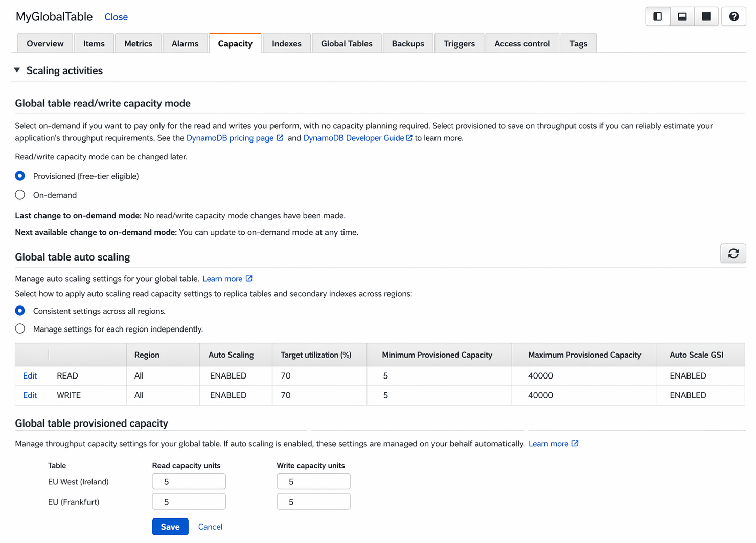Select the side panel layout view icon
756x543 pixels.
point(657,16)
